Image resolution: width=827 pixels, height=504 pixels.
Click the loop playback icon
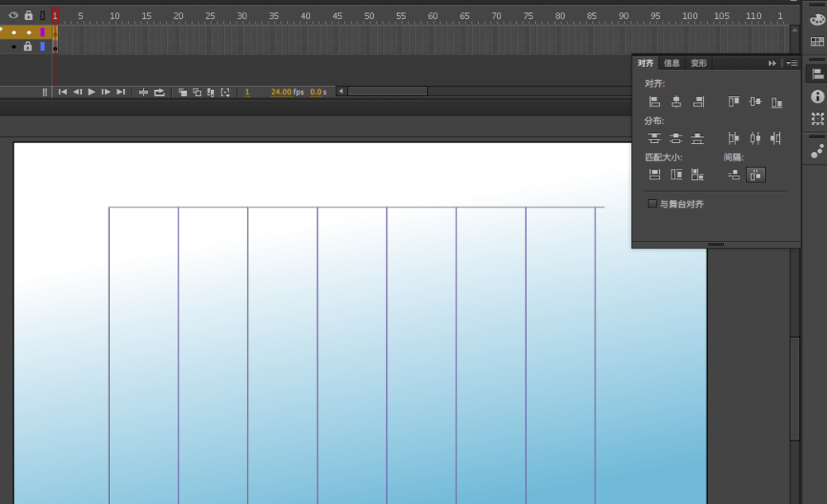coord(159,93)
